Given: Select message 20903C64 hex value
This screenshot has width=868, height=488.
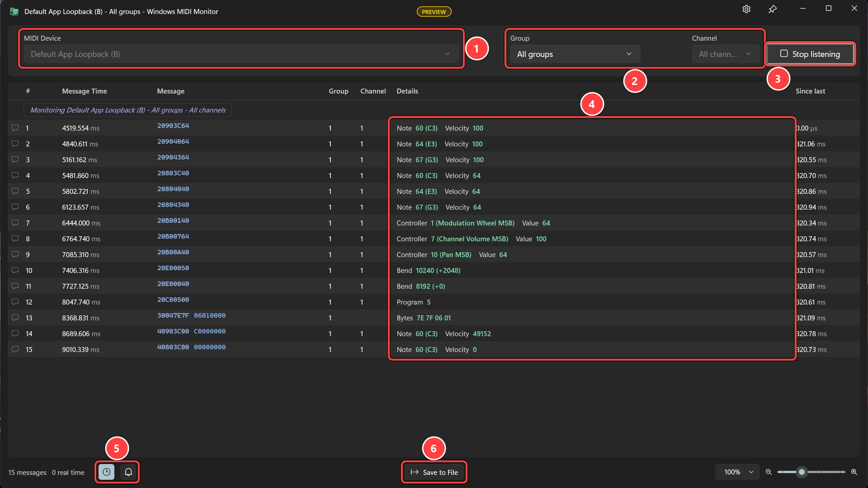Looking at the screenshot, I should pyautogui.click(x=173, y=126).
